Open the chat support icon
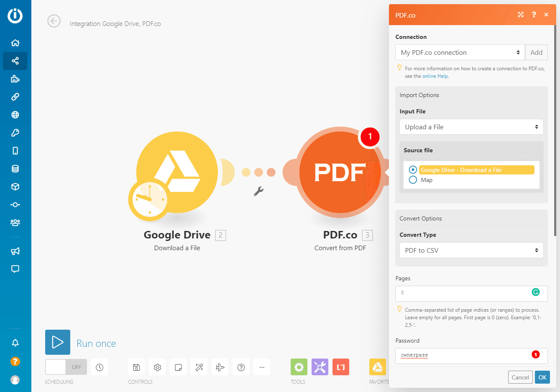This screenshot has width=560, height=392. point(15,269)
